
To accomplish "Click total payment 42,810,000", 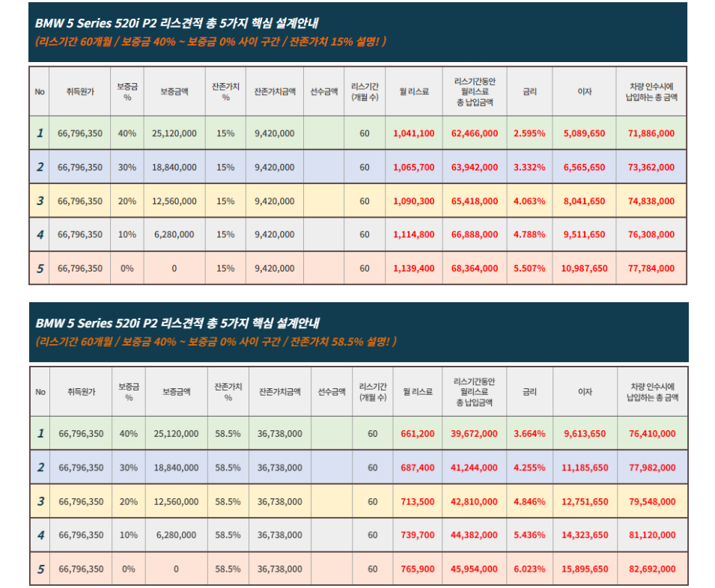I will [474, 501].
